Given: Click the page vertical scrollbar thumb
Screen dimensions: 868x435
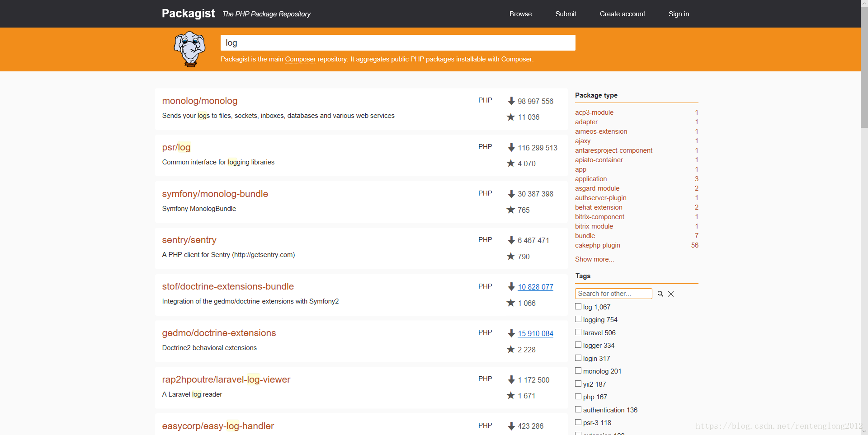Looking at the screenshot, I should point(864,68).
